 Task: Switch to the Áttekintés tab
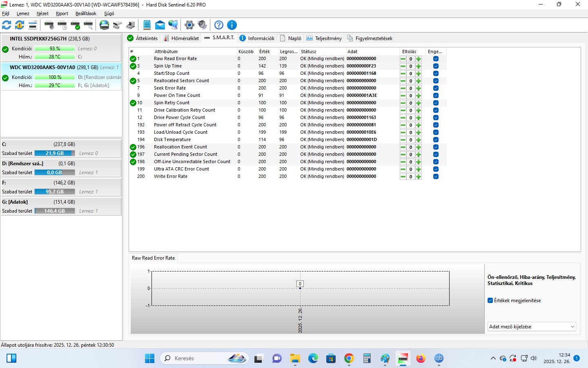coord(143,38)
